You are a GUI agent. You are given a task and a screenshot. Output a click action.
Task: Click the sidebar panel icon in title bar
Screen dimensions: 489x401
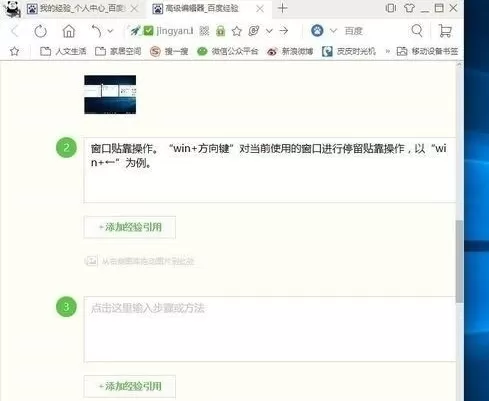391,8
